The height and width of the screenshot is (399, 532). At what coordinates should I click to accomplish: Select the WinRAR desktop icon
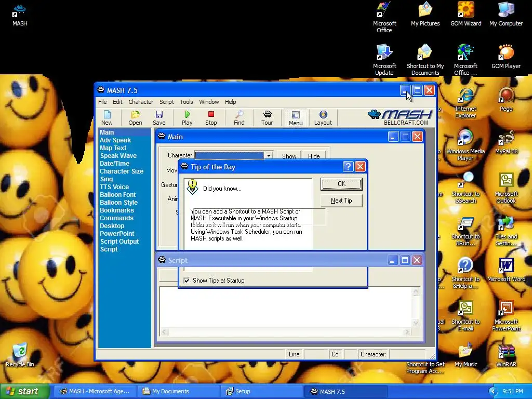point(506,355)
